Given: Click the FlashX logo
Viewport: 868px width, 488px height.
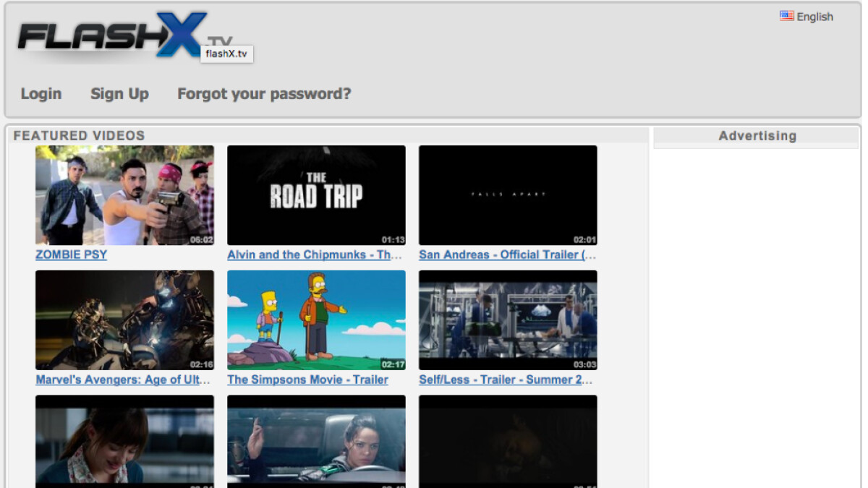Looking at the screenshot, I should click(98, 33).
